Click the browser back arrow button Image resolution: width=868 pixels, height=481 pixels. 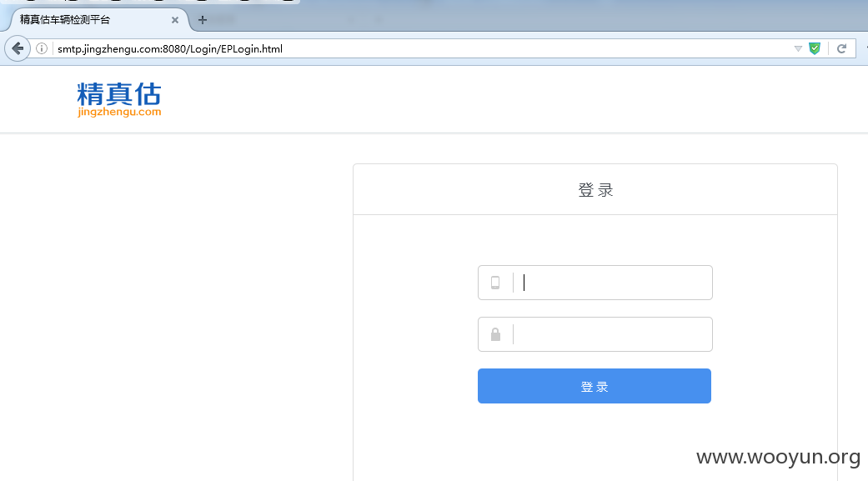[18, 48]
